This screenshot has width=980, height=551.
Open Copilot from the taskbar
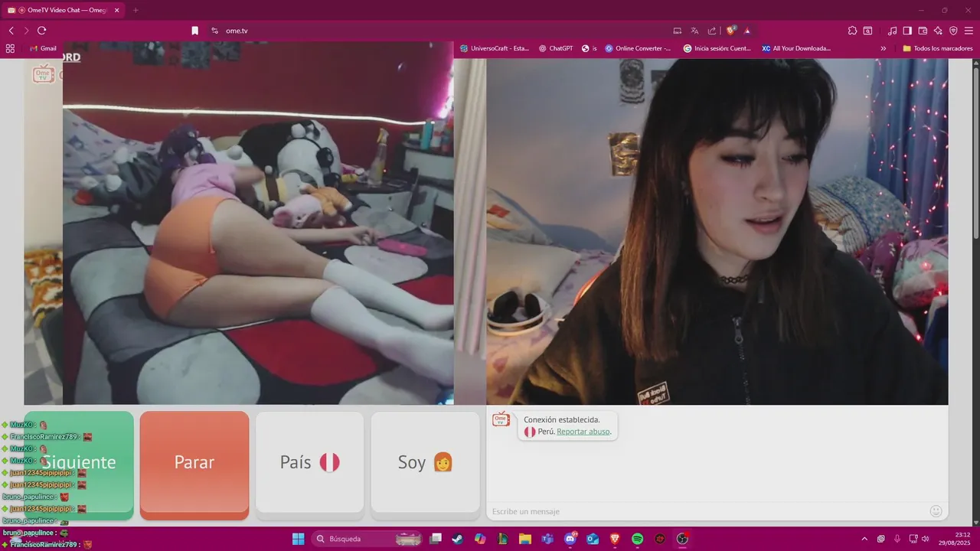480,539
